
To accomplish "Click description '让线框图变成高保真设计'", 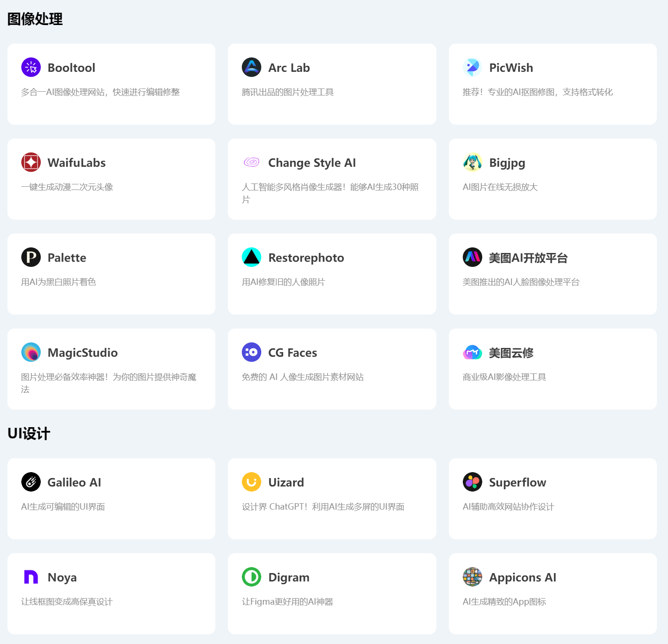I will tap(67, 602).
